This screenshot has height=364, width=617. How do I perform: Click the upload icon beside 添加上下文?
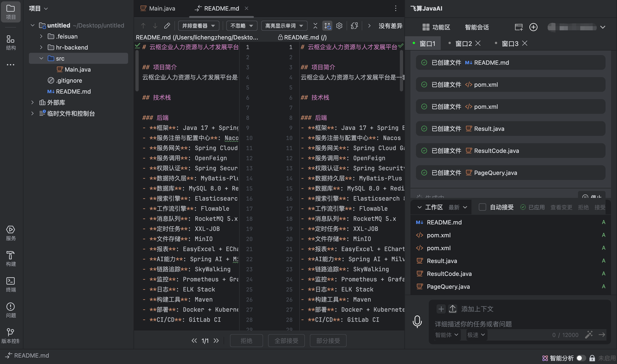point(453,309)
